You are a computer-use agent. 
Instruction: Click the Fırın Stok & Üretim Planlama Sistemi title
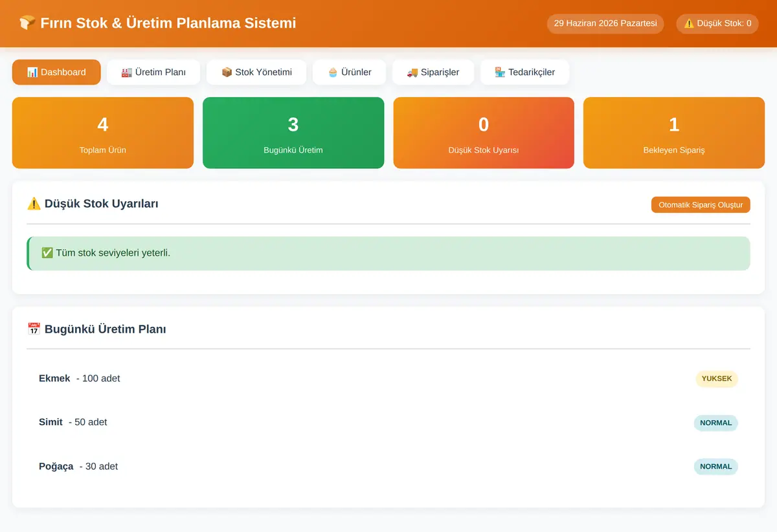pyautogui.click(x=168, y=23)
